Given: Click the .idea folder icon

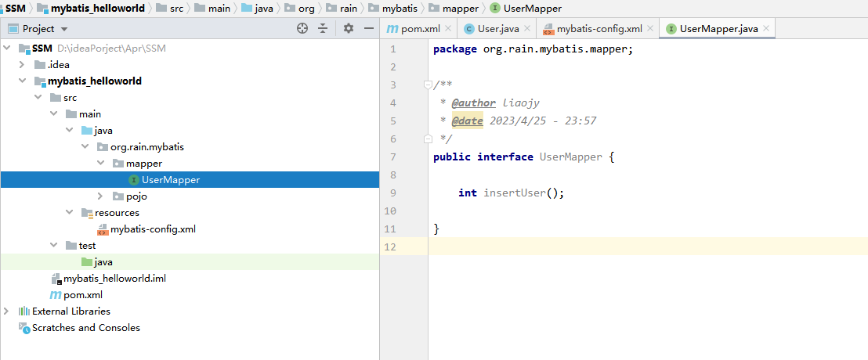Looking at the screenshot, I should tap(39, 65).
